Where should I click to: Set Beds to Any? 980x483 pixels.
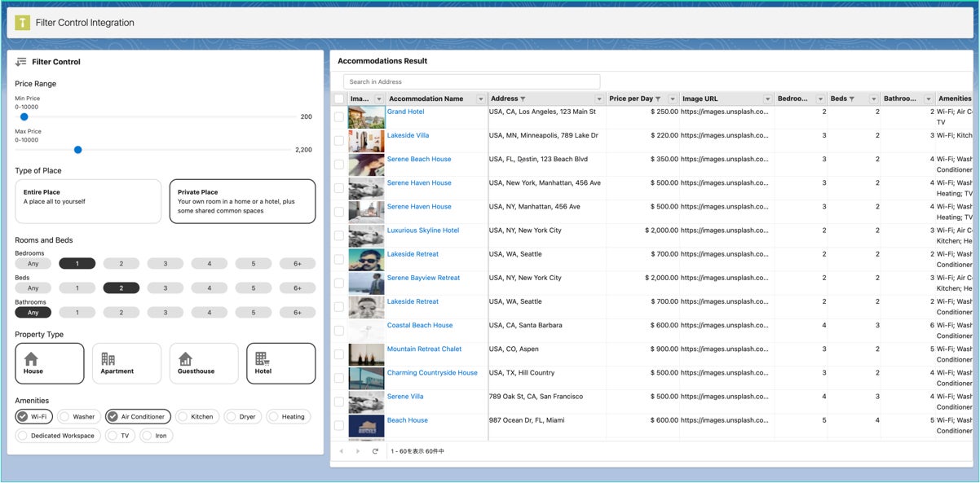tap(33, 288)
